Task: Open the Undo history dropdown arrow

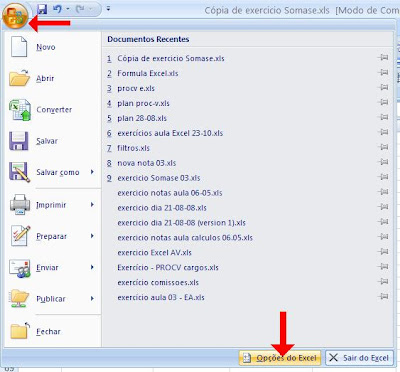Action: [68, 9]
